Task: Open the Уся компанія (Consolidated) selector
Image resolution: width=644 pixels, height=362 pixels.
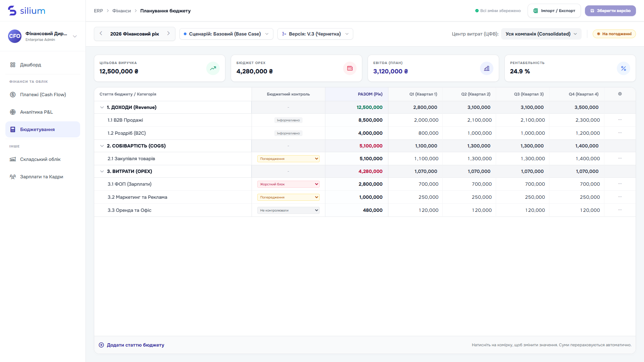Action: point(541,34)
